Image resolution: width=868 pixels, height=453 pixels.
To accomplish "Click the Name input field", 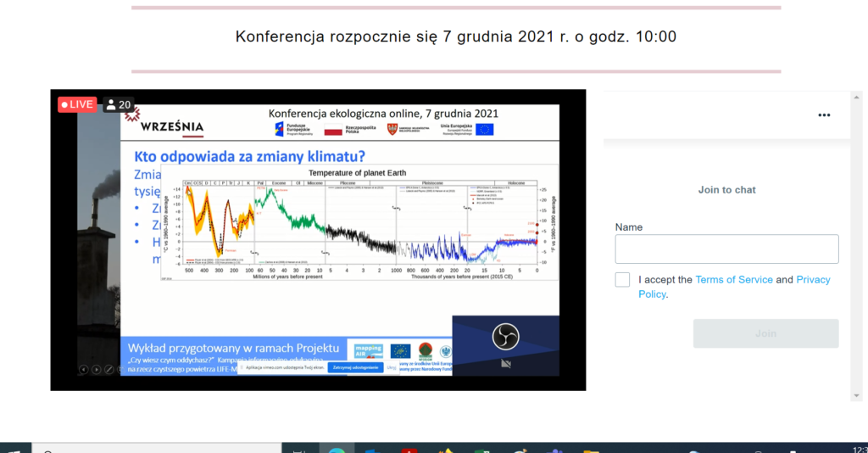I will [x=726, y=249].
